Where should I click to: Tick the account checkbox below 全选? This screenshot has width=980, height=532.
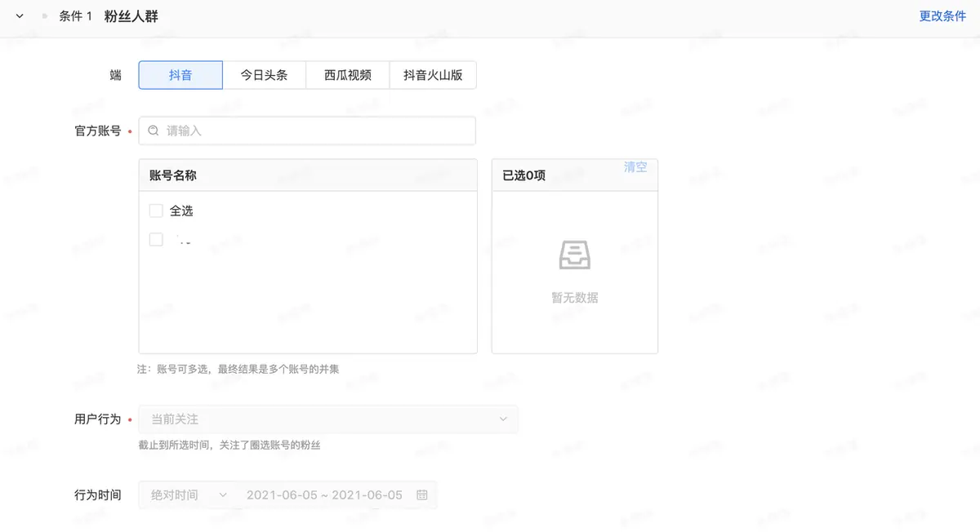click(x=156, y=240)
